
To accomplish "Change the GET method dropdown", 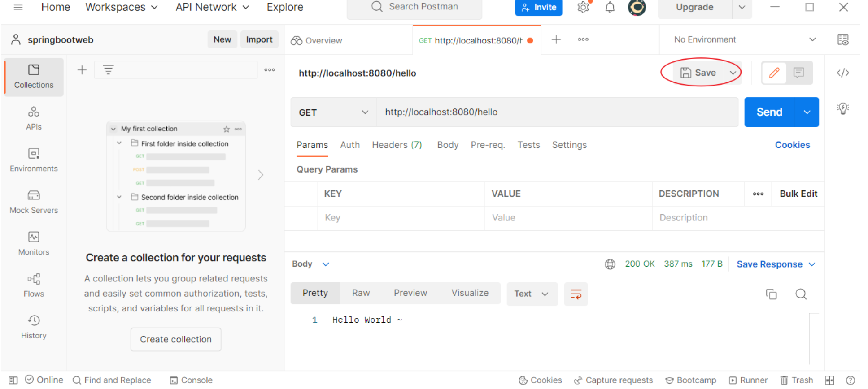I will coord(334,112).
